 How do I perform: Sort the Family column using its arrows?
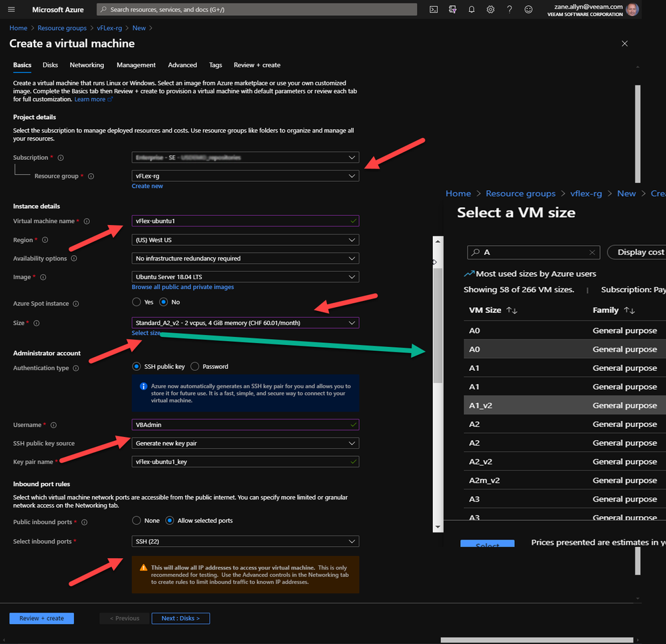click(629, 310)
